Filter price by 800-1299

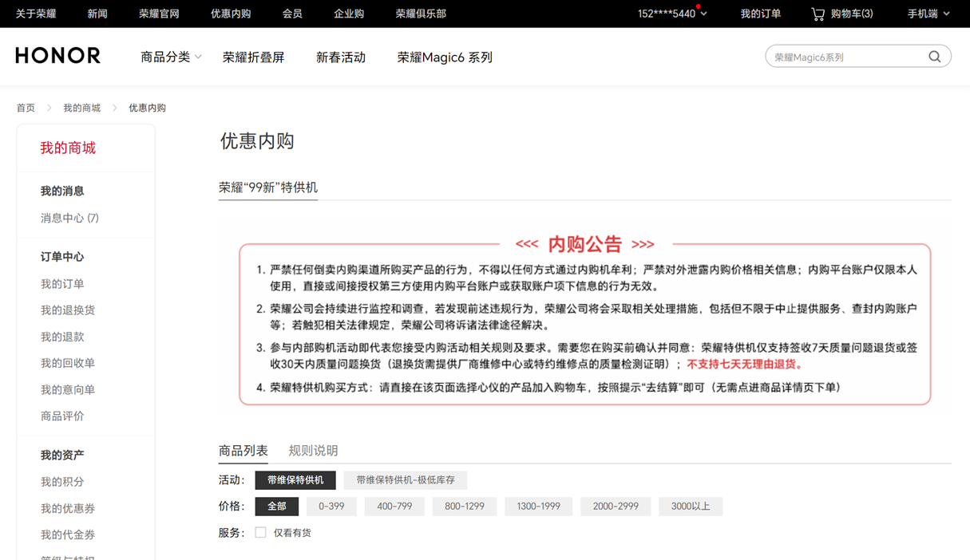[465, 507]
